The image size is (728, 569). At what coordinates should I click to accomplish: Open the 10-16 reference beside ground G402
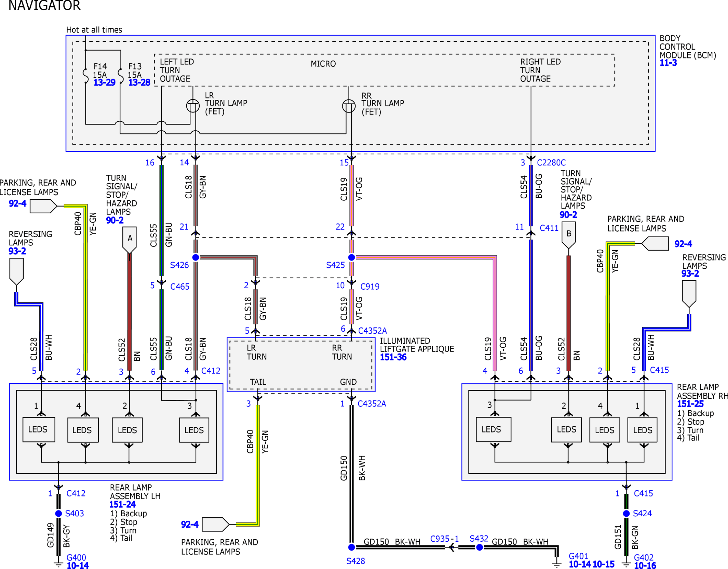(x=645, y=565)
